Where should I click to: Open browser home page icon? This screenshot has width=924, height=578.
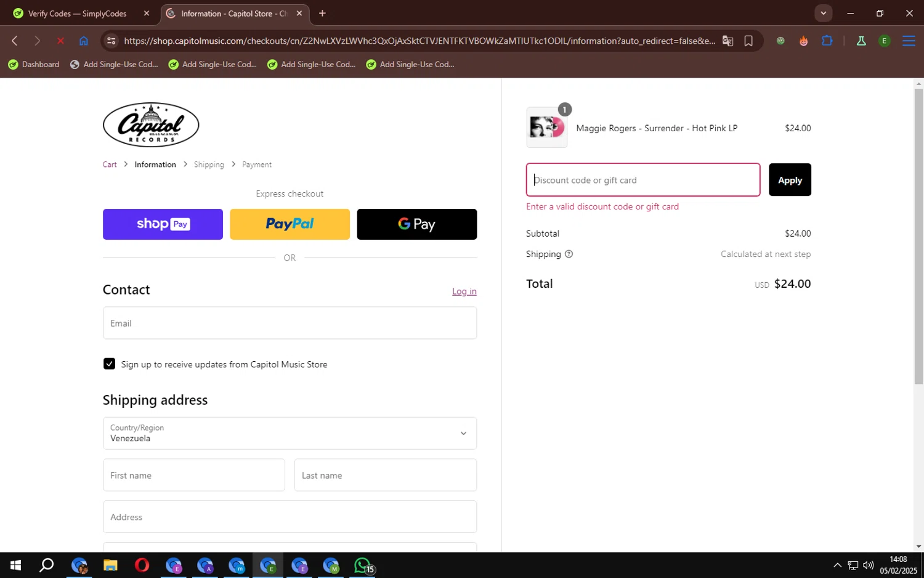tap(84, 41)
